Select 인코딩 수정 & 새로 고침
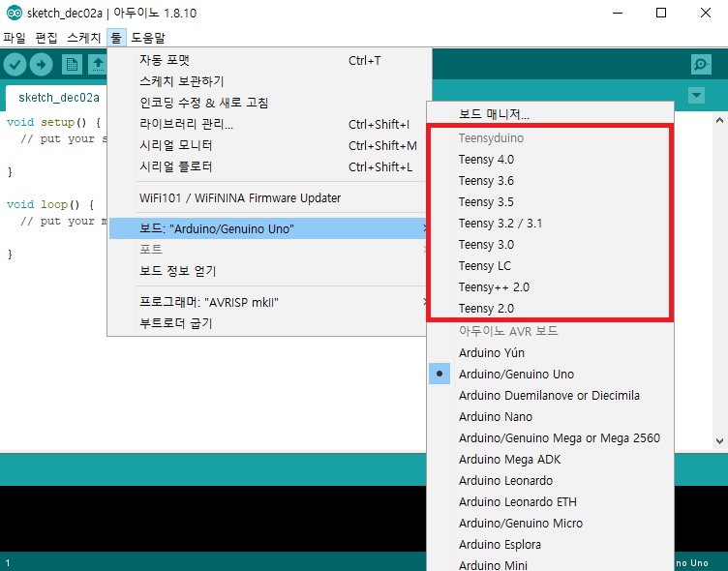The image size is (728, 571). (x=267, y=103)
